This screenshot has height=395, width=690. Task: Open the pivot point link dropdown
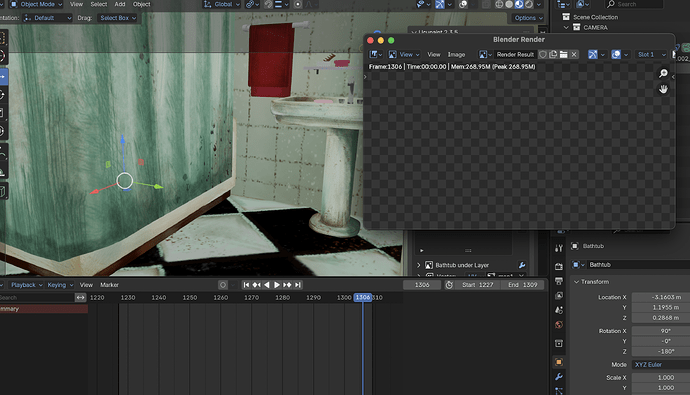[x=252, y=4]
